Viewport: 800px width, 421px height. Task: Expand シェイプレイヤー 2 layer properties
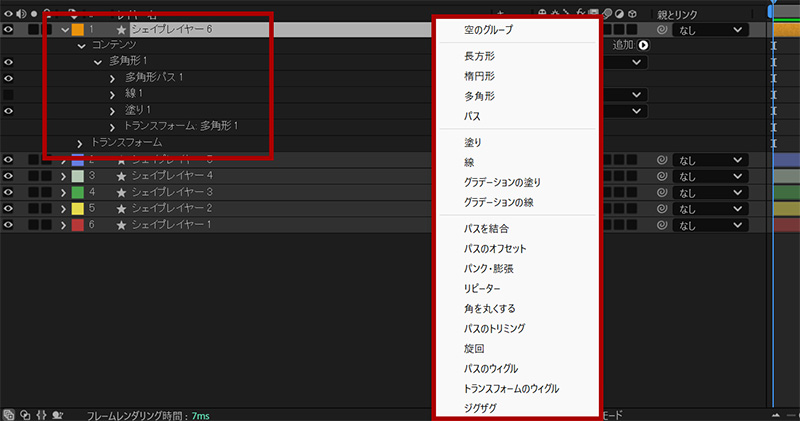coord(63,209)
